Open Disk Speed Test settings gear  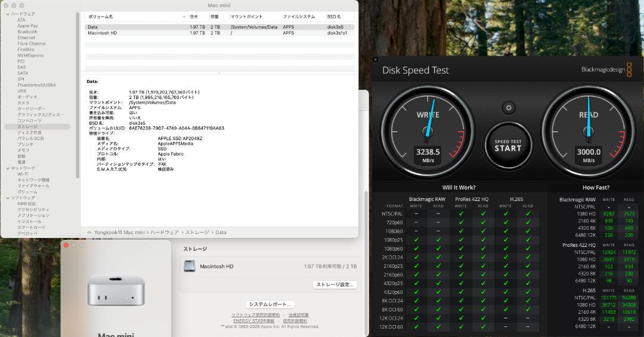pyautogui.click(x=509, y=108)
